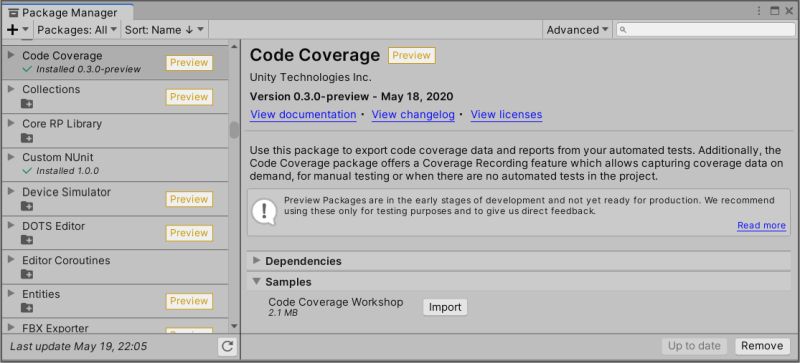Open the window kebab options menu
The image size is (800, 363).
(x=759, y=10)
